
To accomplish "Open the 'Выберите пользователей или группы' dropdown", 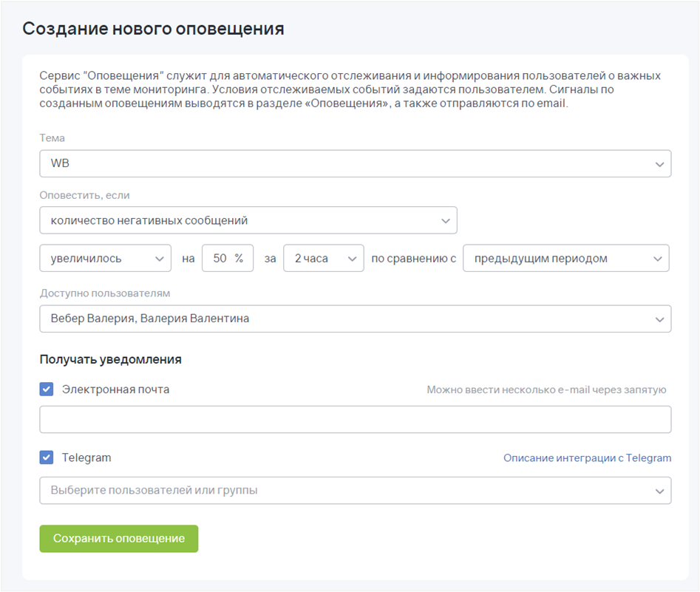I will pos(347,490).
